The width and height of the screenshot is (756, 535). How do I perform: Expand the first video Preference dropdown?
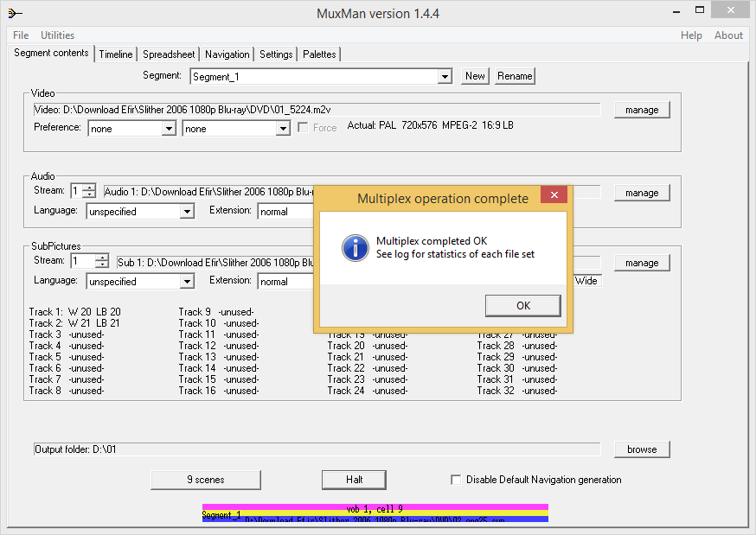point(169,129)
